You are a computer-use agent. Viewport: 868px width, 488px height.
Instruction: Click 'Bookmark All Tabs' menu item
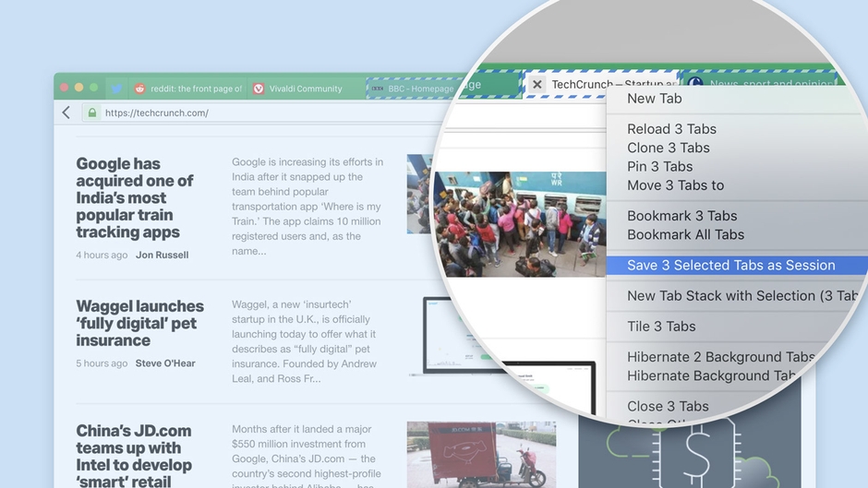point(685,234)
